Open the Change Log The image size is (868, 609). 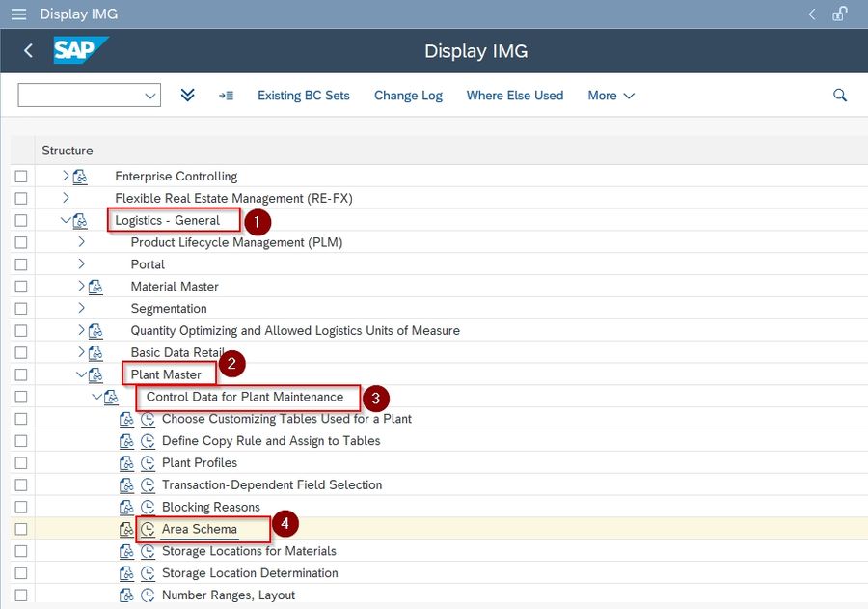[x=408, y=96]
